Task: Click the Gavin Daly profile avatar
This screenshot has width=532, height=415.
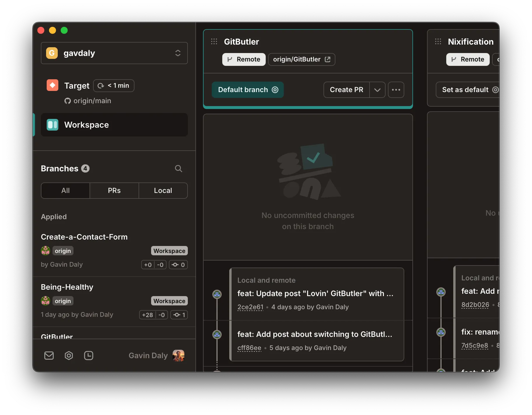Action: pos(178,356)
